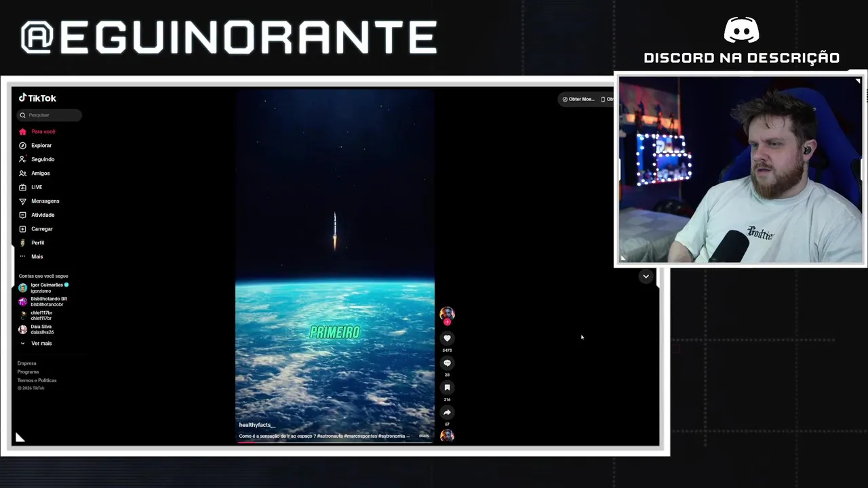Click the 67 shares count
868x488 pixels.
coord(447,424)
